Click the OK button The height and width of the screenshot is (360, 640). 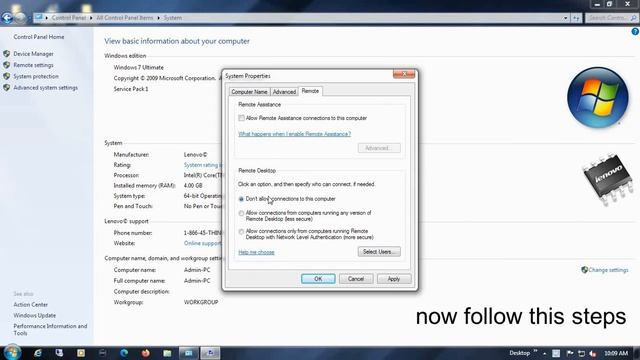click(318, 279)
